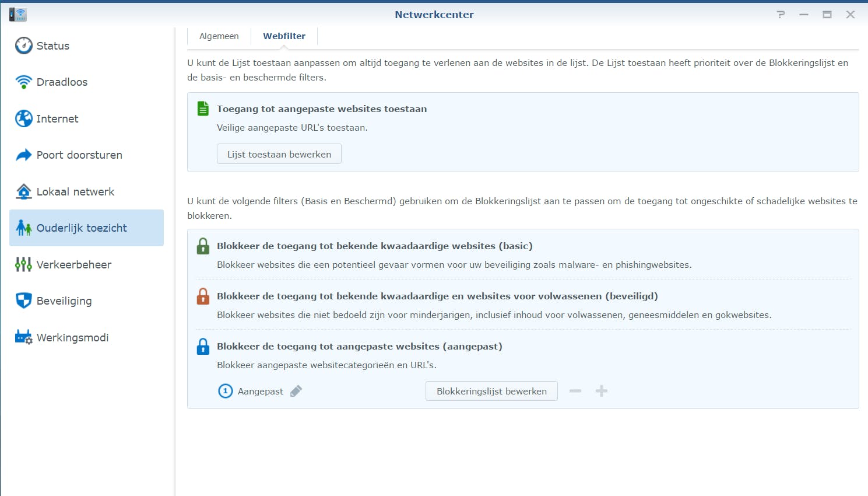Click the green document icon for allow list
Viewport: 868px width, 496px height.
pyautogui.click(x=203, y=109)
